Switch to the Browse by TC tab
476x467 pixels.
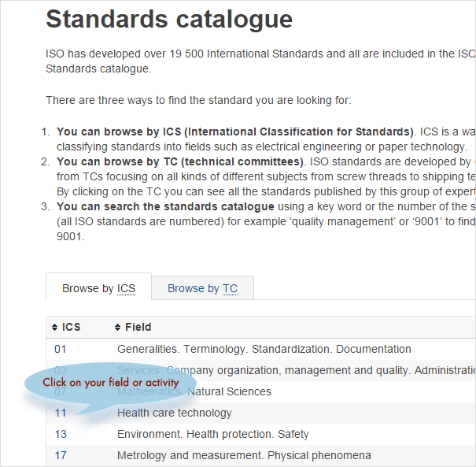pos(202,288)
